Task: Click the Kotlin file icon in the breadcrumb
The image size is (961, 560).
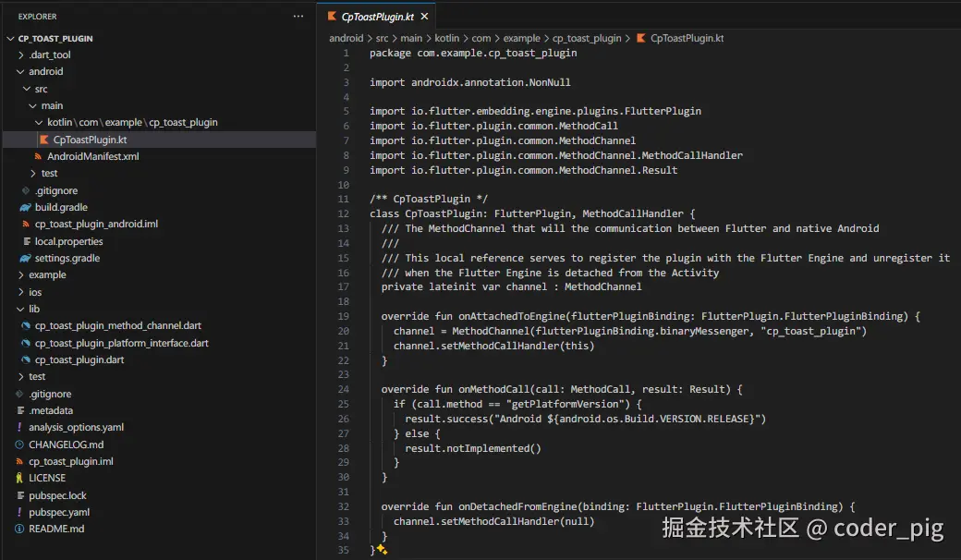Action: [641, 38]
